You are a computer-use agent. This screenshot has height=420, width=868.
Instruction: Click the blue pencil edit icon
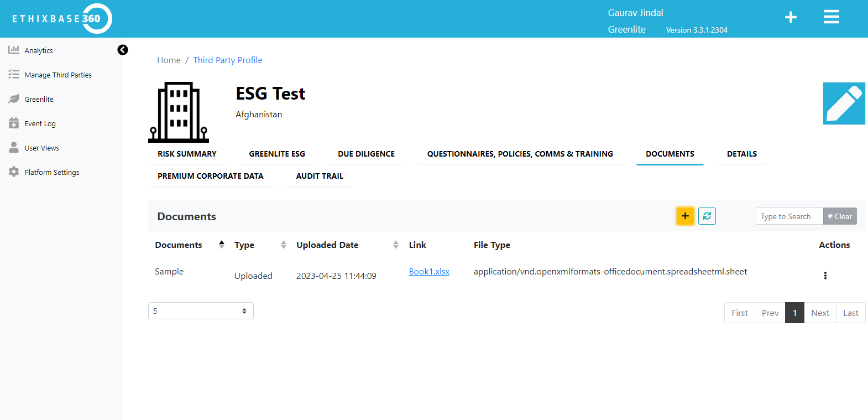[844, 103]
